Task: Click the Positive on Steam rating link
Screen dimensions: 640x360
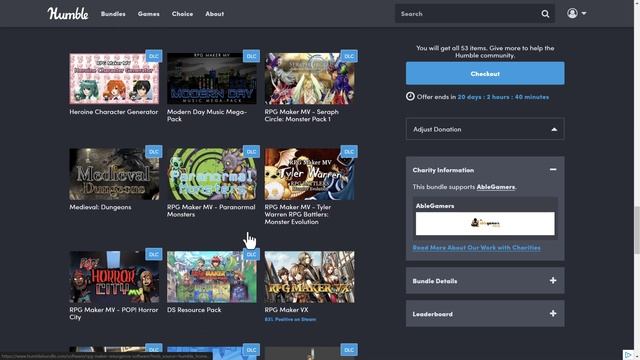Action: click(290, 319)
